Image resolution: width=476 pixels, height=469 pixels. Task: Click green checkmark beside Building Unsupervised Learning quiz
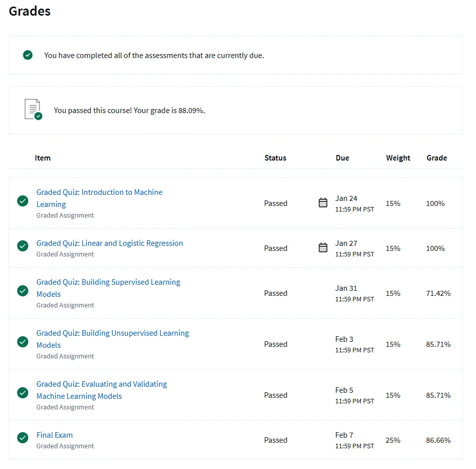23,342
